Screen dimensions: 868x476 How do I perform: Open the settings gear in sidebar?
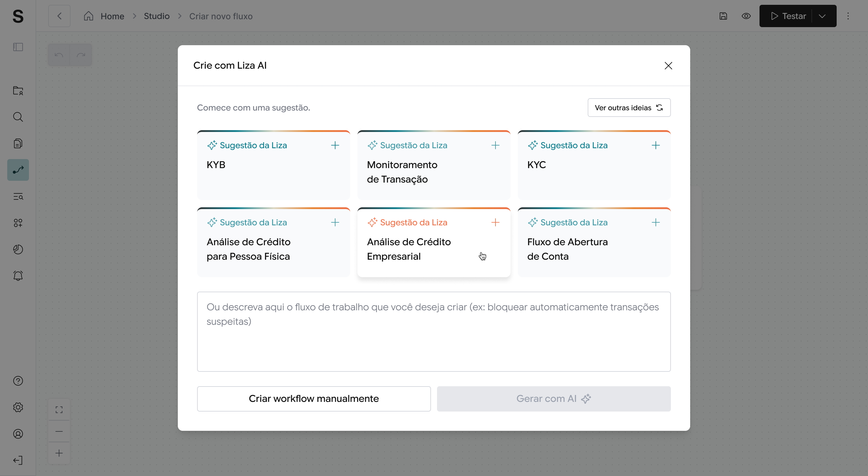(18, 407)
